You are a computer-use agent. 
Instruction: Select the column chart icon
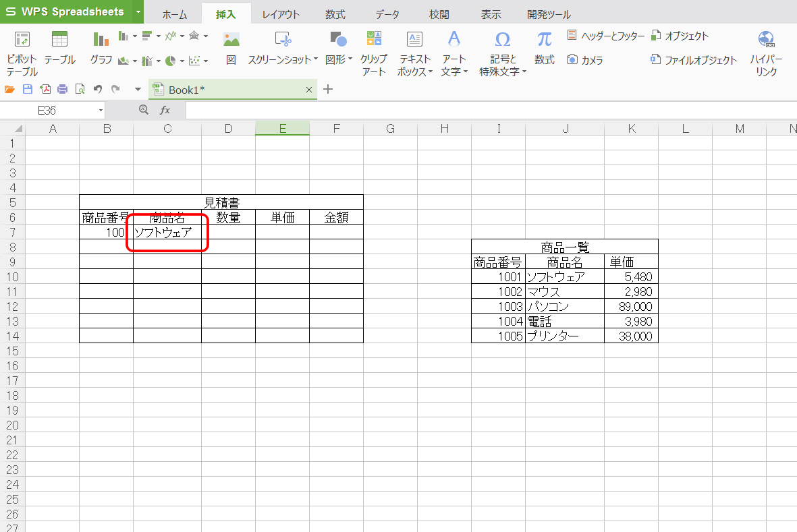point(123,36)
